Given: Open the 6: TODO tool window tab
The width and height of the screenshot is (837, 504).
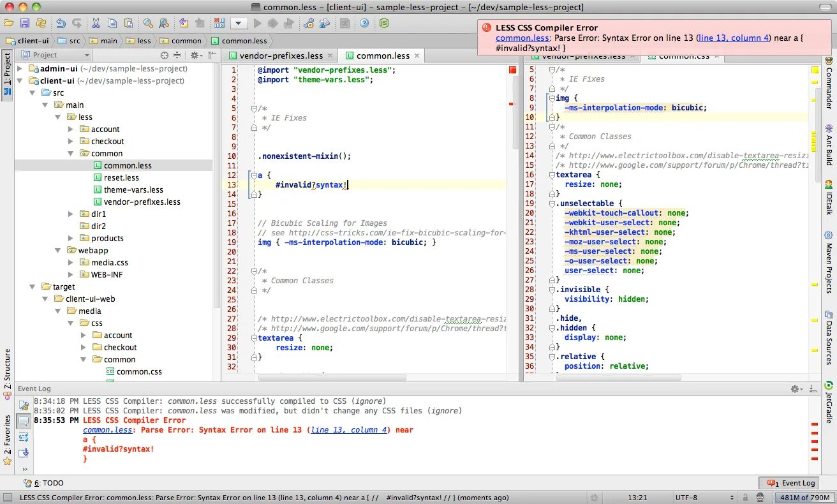Looking at the screenshot, I should tap(44, 483).
